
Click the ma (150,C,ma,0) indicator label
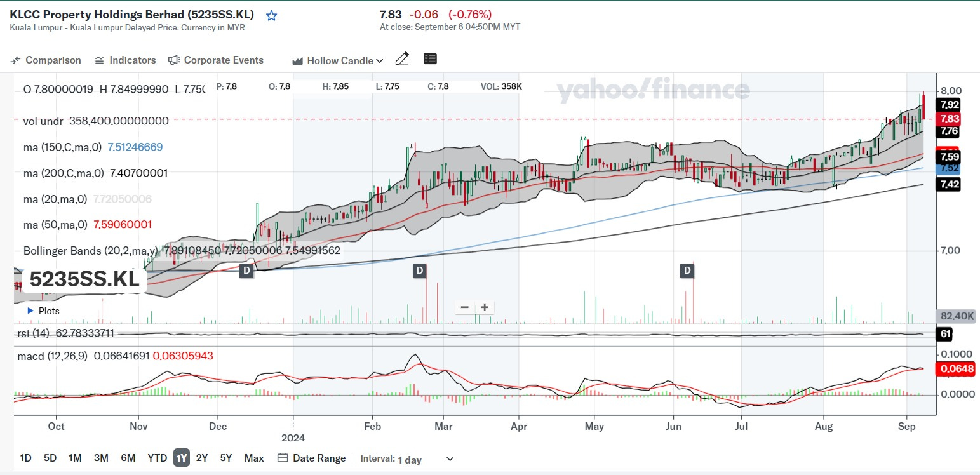coord(62,147)
